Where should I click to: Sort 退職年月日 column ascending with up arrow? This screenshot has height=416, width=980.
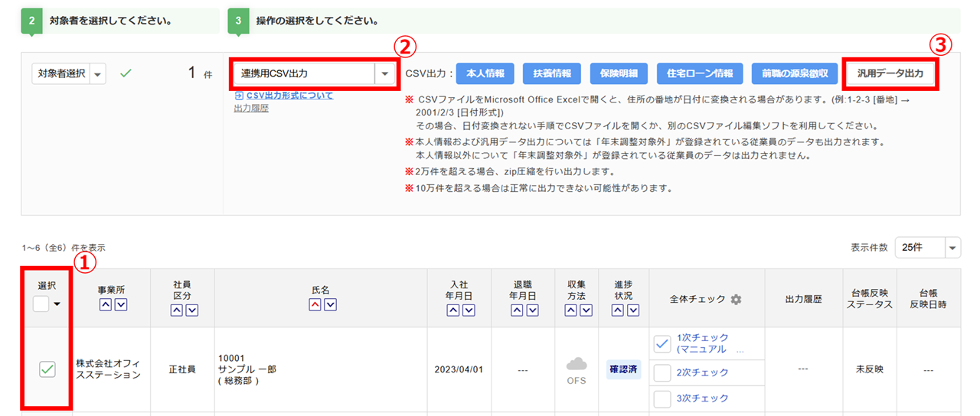(x=517, y=310)
